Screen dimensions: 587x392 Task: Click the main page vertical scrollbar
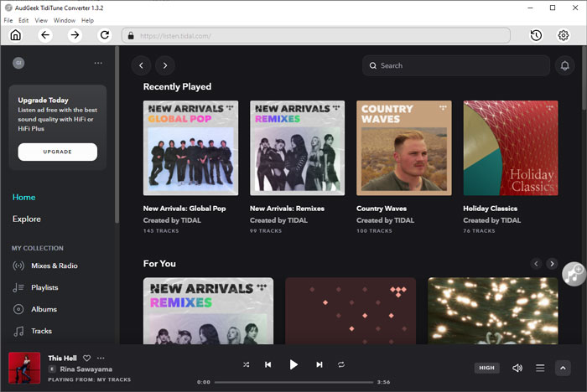click(584, 78)
